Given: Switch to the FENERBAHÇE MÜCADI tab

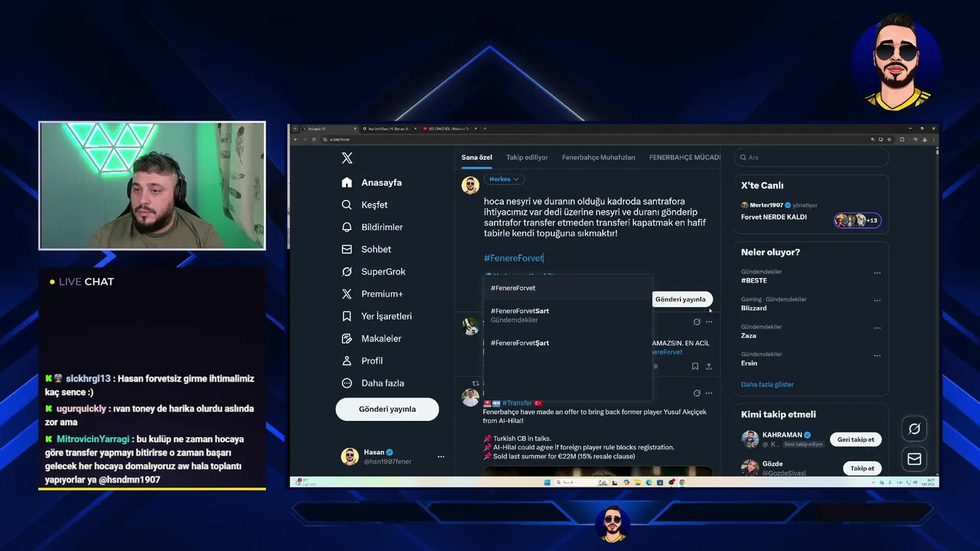Looking at the screenshot, I should (x=684, y=158).
